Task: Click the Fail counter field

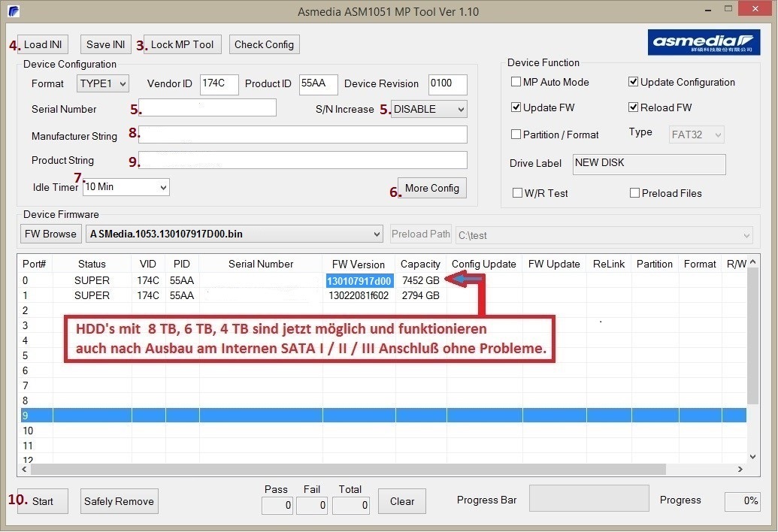Action: [x=312, y=505]
